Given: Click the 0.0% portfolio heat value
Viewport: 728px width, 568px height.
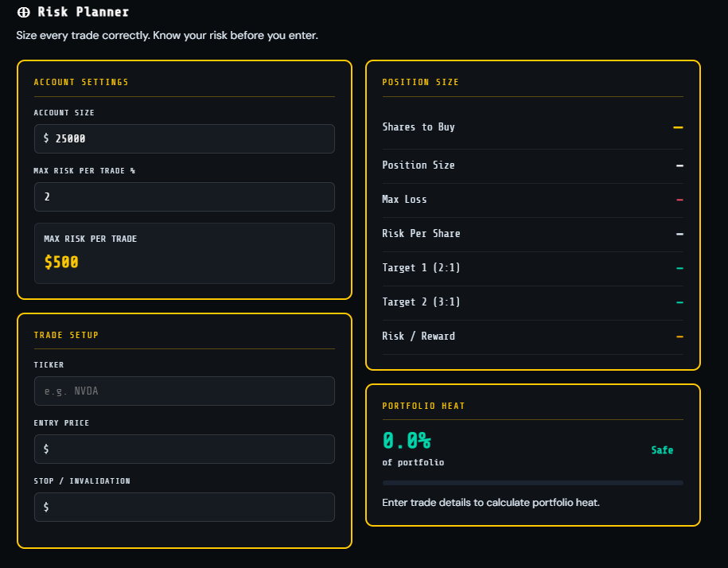Looking at the screenshot, I should [x=407, y=441].
